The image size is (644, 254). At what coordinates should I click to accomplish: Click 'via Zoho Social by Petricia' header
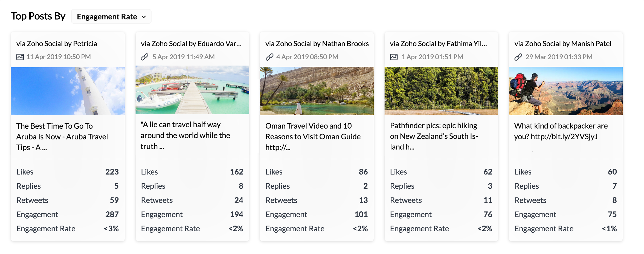(x=57, y=44)
